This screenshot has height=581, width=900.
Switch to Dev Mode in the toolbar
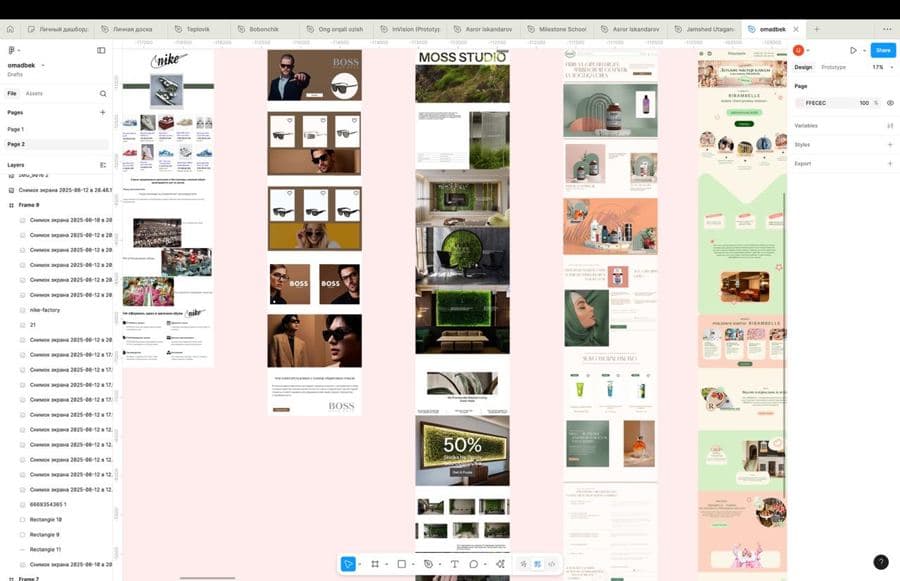(552, 564)
